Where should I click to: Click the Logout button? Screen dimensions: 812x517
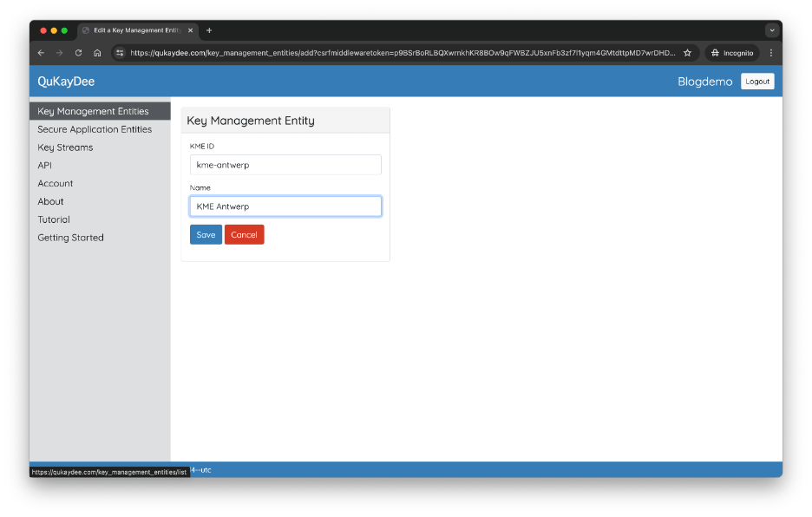(x=756, y=82)
